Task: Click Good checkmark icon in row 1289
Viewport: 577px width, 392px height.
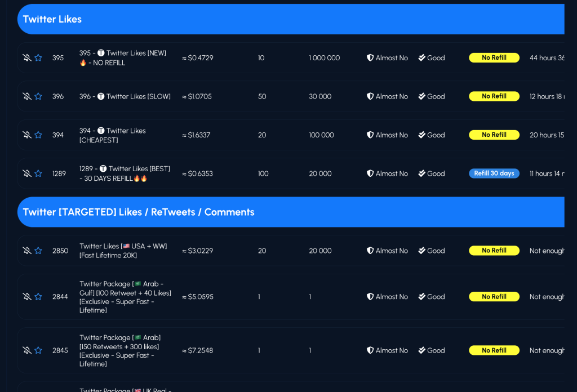Action: (421, 173)
